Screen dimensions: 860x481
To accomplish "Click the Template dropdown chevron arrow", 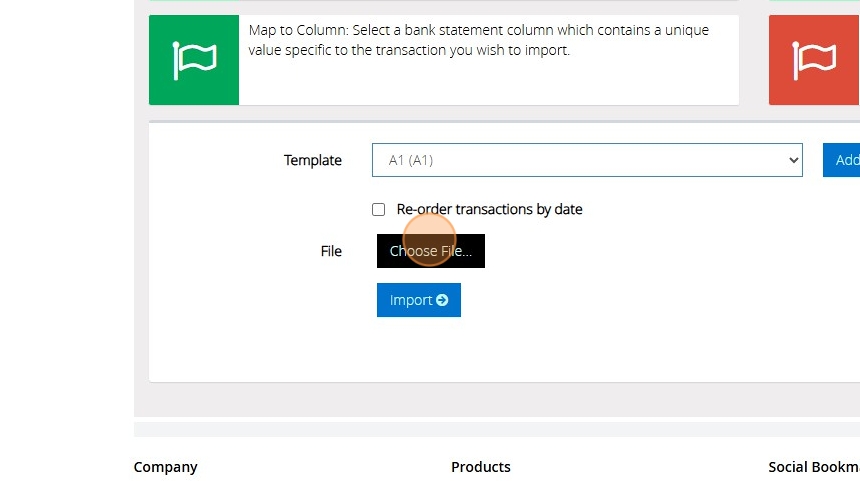I will (793, 160).
